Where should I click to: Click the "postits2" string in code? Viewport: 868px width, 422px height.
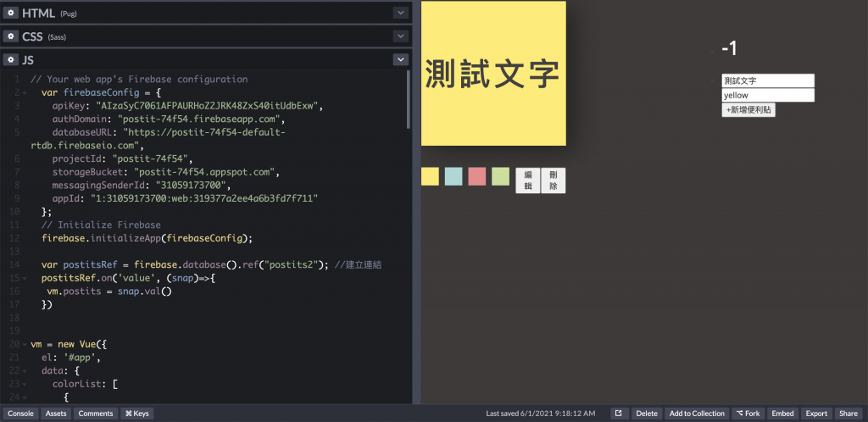click(292, 265)
